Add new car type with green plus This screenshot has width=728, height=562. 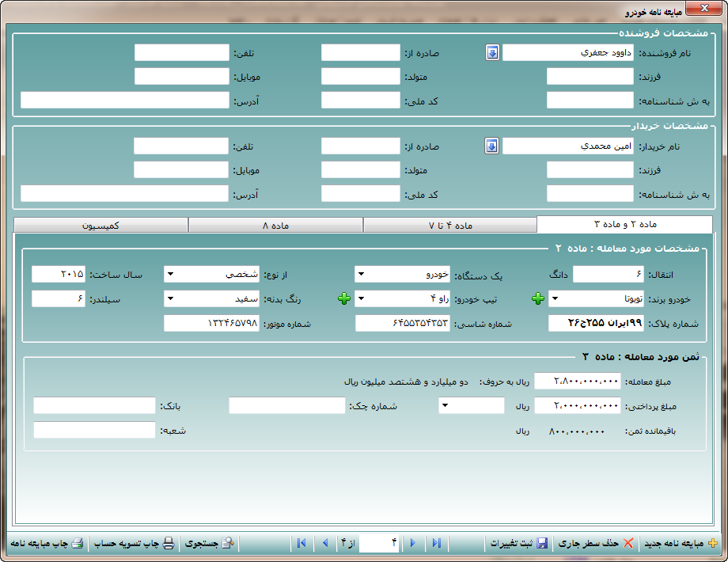pos(344,299)
